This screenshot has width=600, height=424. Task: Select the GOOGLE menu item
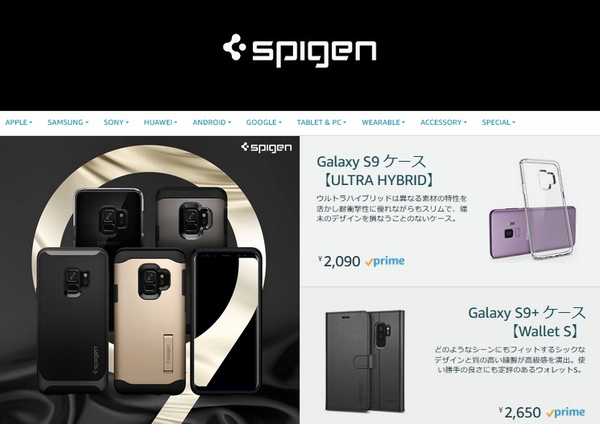pyautogui.click(x=264, y=122)
